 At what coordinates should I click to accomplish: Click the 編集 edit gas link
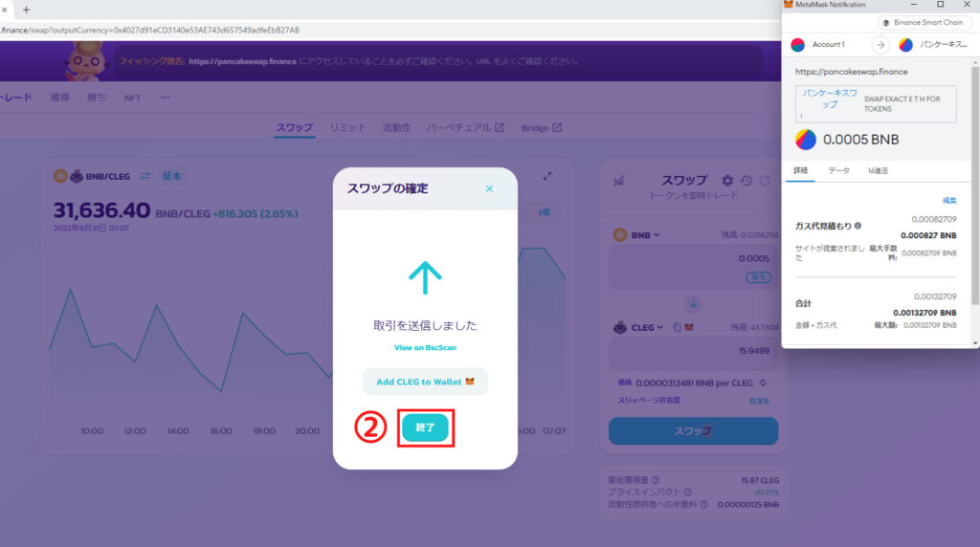tap(949, 201)
